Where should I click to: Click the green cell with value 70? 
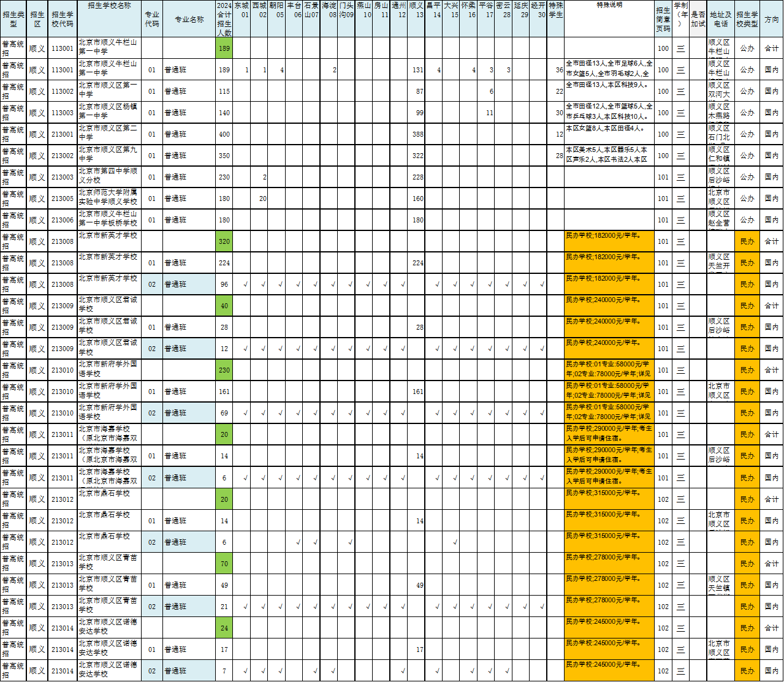tap(224, 564)
